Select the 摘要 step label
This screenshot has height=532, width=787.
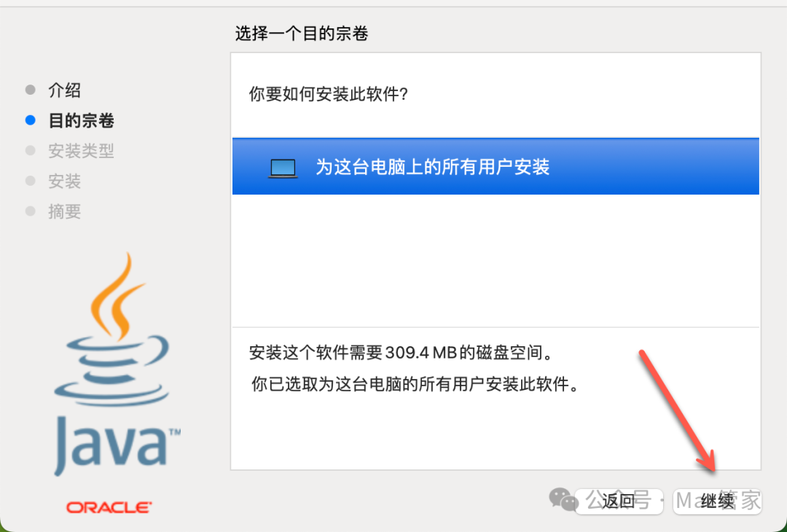point(64,211)
